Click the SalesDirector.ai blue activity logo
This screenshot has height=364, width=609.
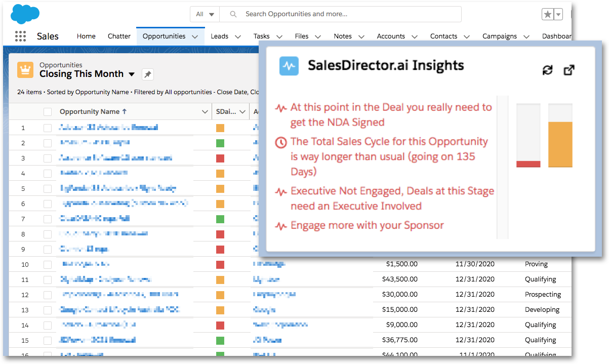coord(289,65)
